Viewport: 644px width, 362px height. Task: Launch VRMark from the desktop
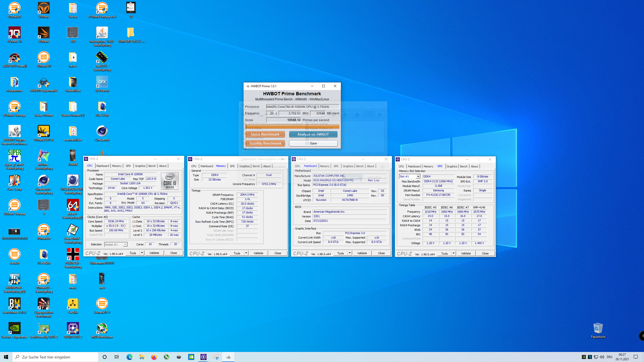click(x=44, y=10)
